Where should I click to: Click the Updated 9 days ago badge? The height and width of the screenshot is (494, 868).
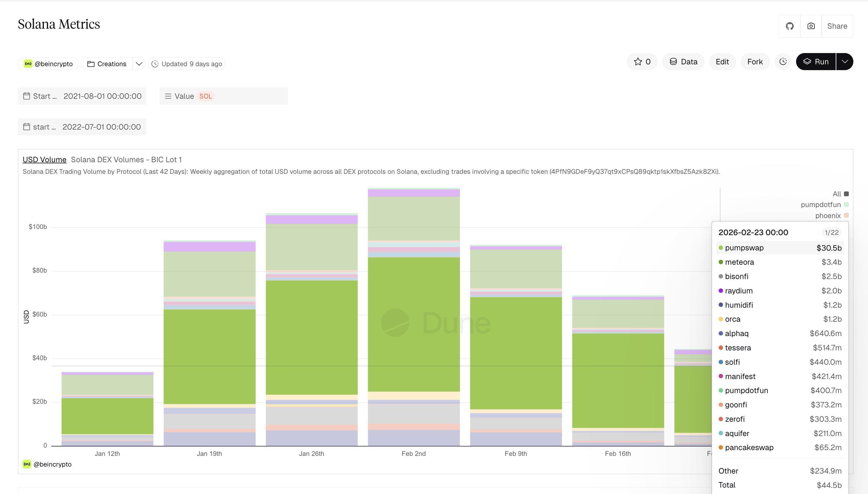pyautogui.click(x=187, y=64)
